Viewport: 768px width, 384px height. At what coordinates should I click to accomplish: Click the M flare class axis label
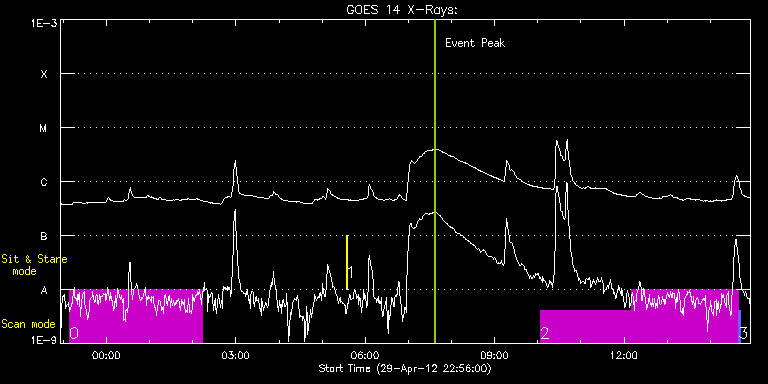coord(44,128)
